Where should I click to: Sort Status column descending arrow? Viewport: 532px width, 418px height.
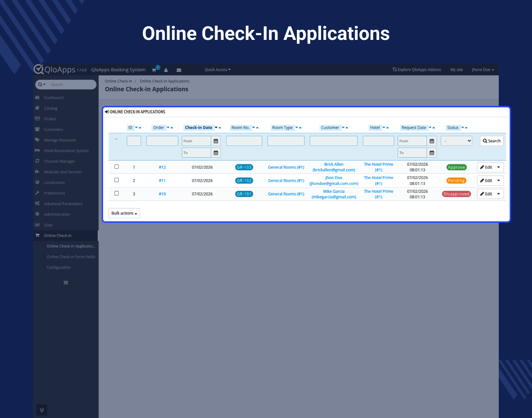(463, 128)
